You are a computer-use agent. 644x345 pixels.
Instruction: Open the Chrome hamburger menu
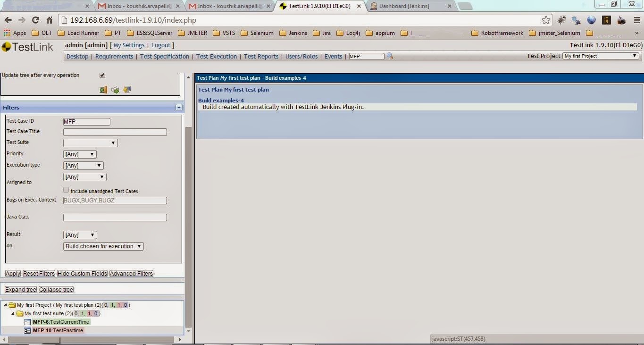click(x=636, y=20)
